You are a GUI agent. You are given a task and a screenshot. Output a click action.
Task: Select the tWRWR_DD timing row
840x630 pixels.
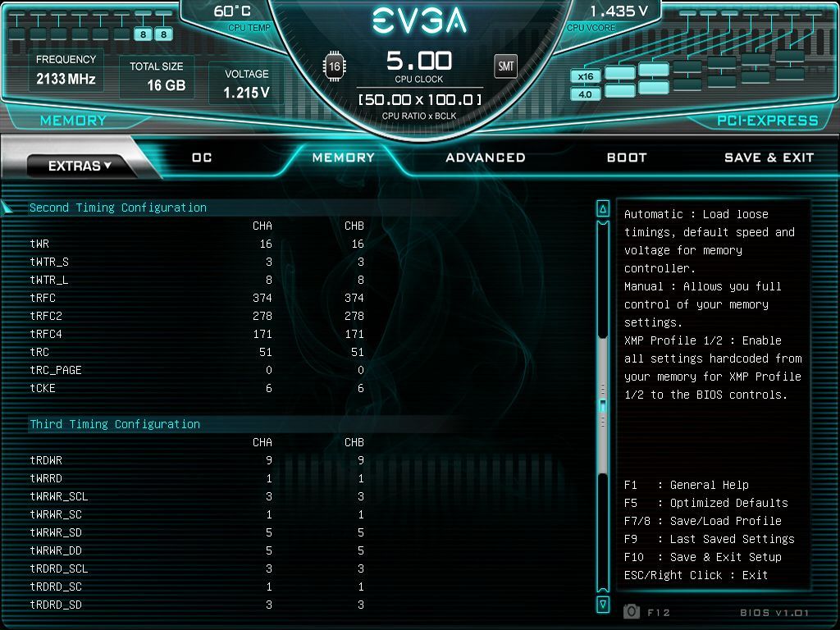(x=197, y=550)
